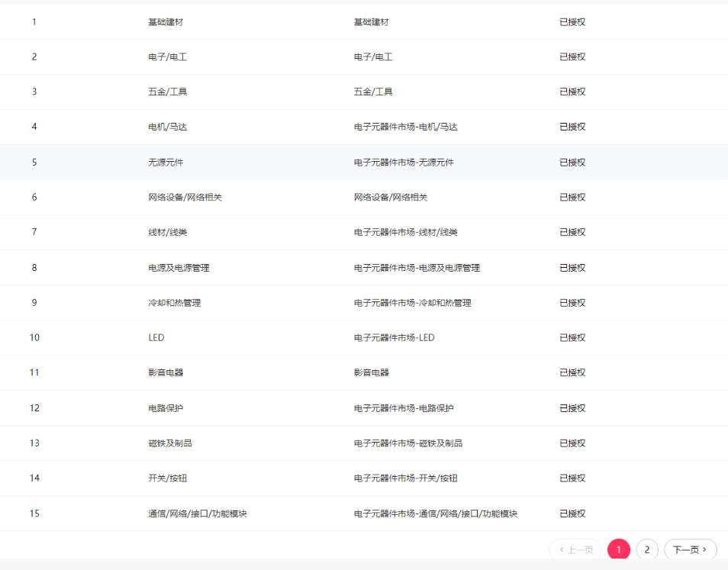Select 电子元器件市场-电机/马达 full path cell

coord(405,127)
